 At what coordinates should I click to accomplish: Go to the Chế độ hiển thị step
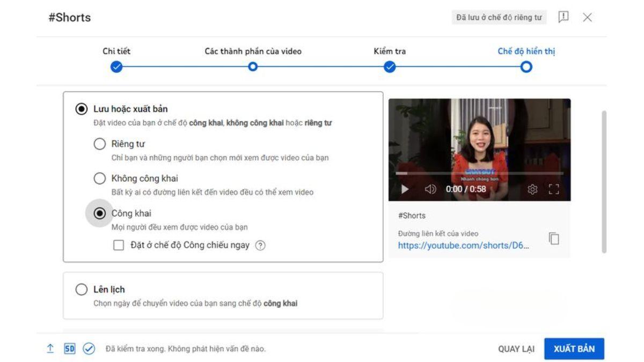click(x=526, y=67)
